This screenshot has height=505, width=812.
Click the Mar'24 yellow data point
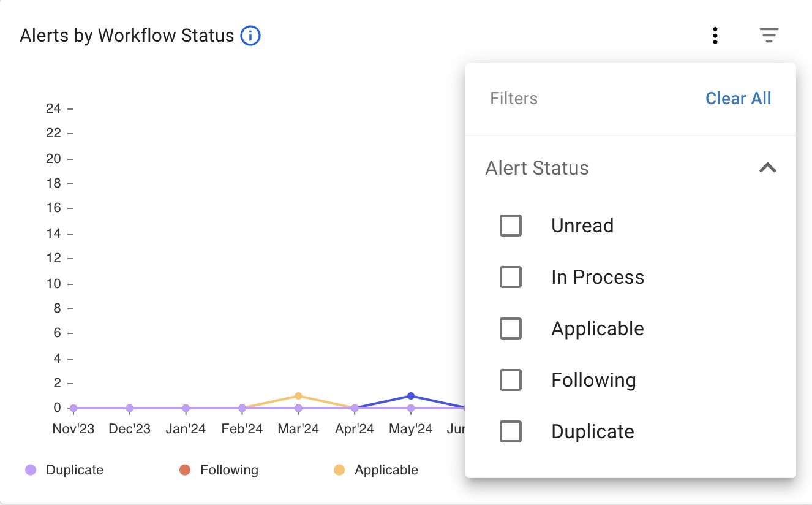(x=298, y=396)
